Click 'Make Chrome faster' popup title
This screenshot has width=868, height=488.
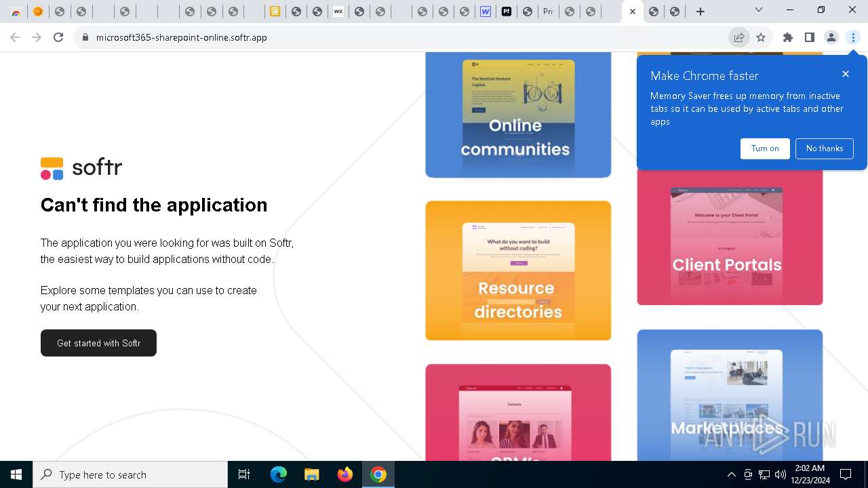tap(705, 76)
